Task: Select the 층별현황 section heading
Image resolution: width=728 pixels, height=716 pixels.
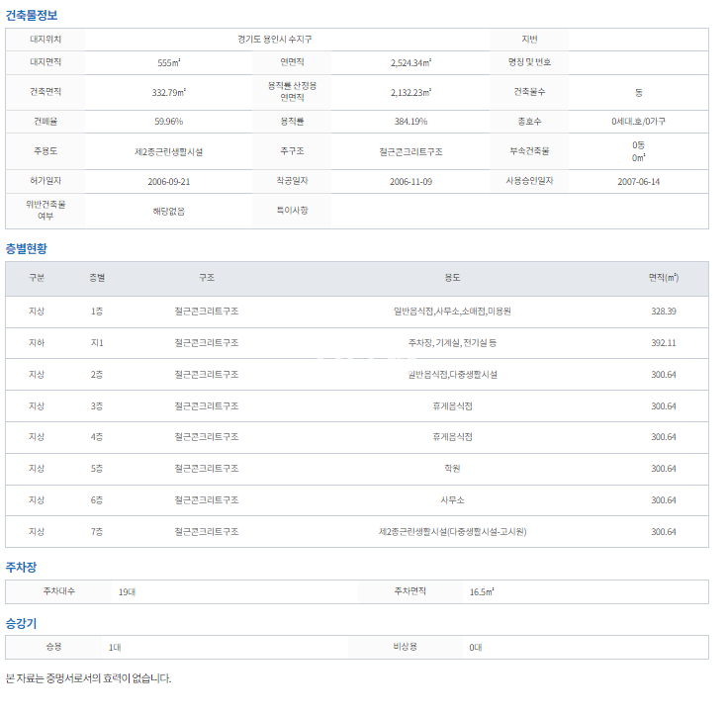Action: click(x=27, y=248)
